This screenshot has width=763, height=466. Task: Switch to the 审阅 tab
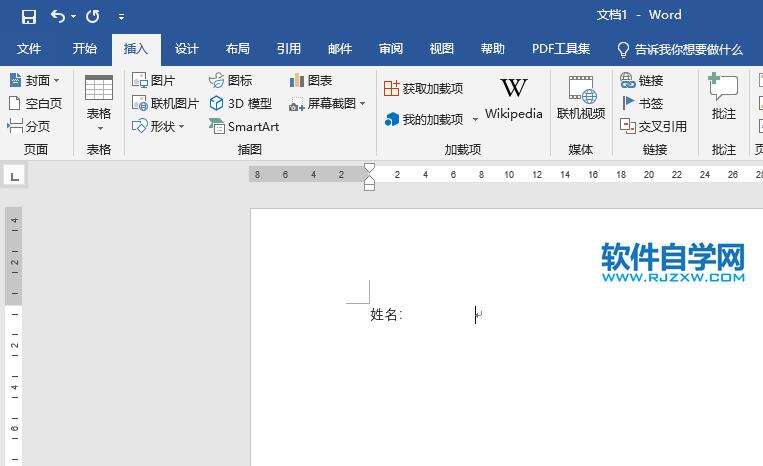tap(391, 49)
